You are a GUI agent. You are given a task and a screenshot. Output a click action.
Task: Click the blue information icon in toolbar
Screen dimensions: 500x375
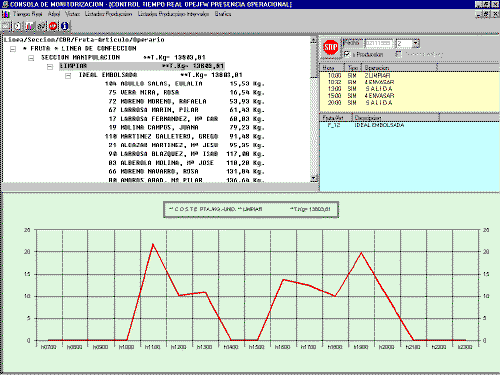(x=65, y=26)
